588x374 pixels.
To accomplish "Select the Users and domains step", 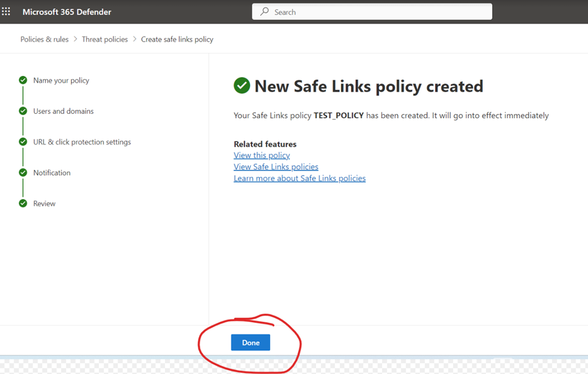I will (63, 111).
